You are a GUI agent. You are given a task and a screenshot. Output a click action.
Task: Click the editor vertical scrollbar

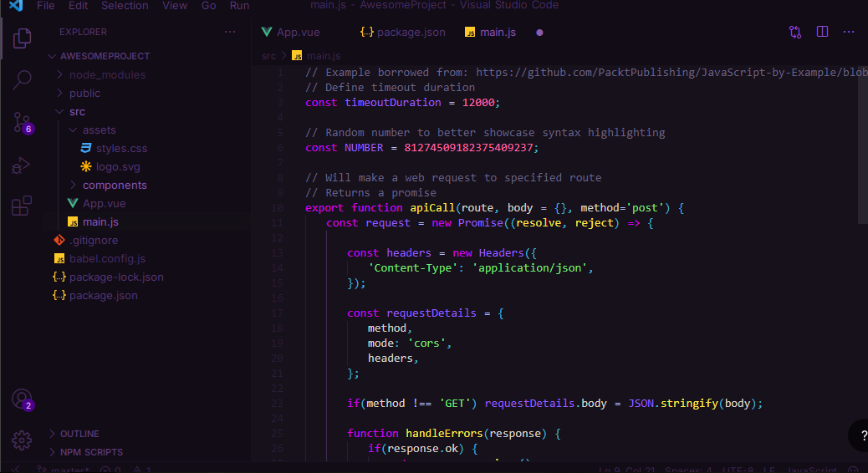(863, 145)
